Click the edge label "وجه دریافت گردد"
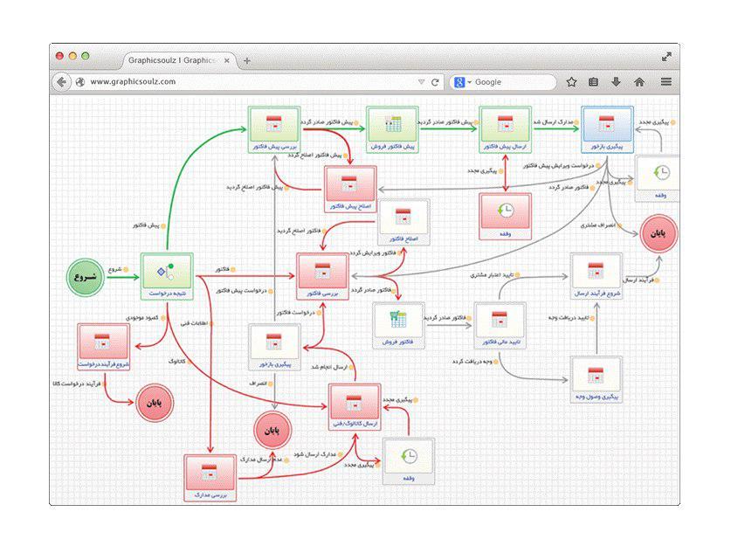Screen dimensions: 731x560 (472, 362)
